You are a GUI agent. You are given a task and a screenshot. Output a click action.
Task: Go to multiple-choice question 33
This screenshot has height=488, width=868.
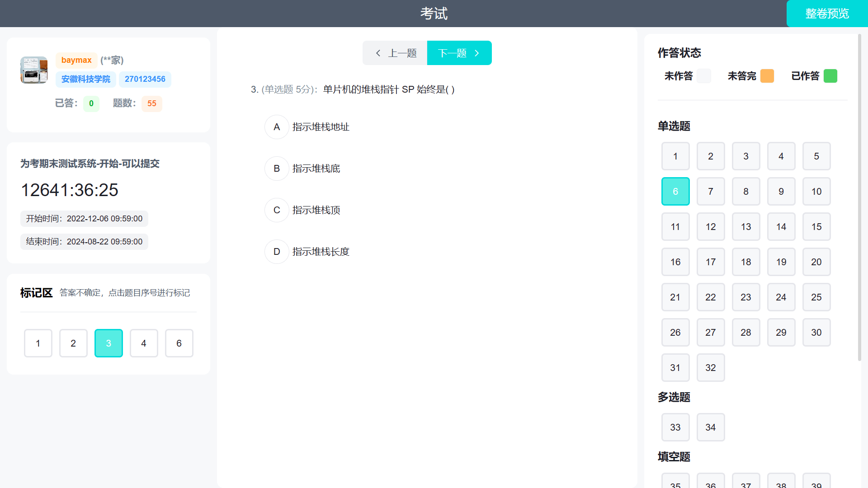tap(675, 427)
